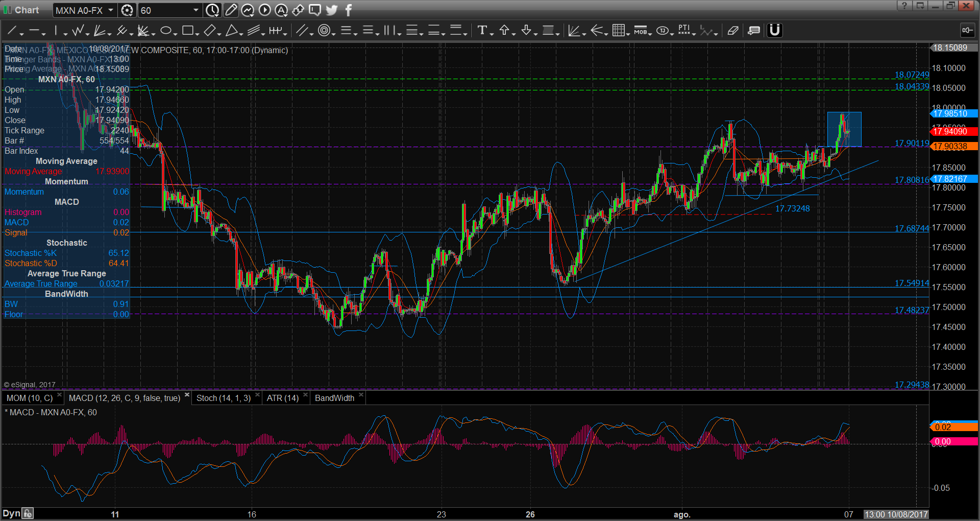
Task: Close the Stoch (14, 1, 3) tab
Action: click(258, 395)
